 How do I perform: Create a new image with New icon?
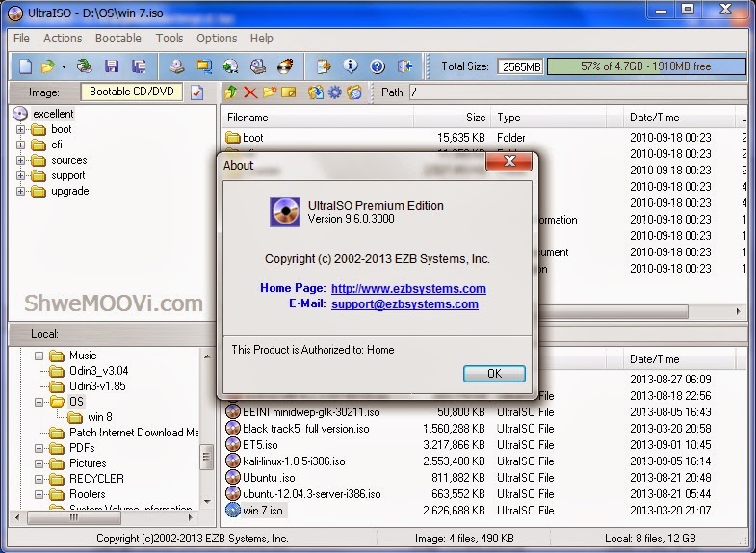pyautogui.click(x=25, y=66)
